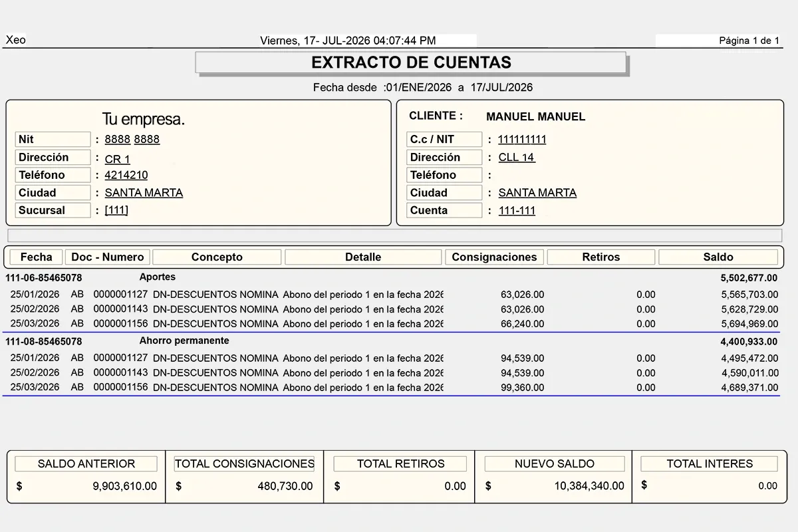Click the Página 1 de 1 indicator

(x=749, y=41)
